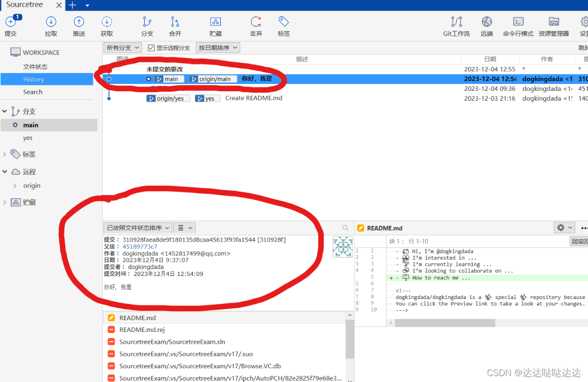588x382 pixels.
Task: Click file list scroll-up arrow
Action: tap(350, 315)
